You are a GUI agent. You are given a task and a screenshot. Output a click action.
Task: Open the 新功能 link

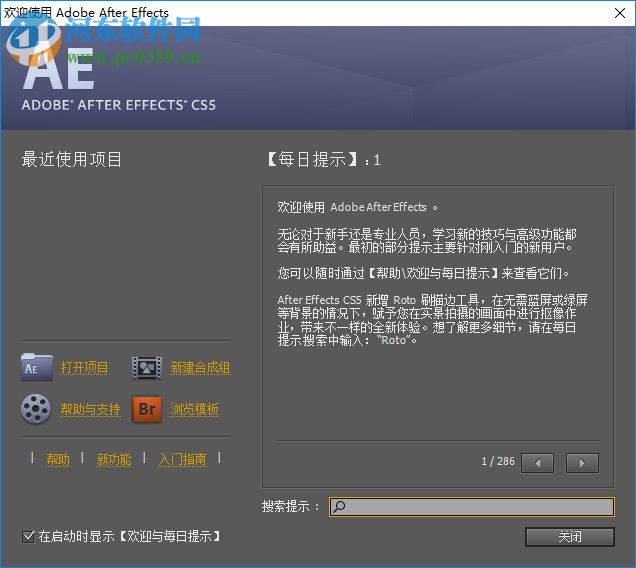[x=114, y=459]
